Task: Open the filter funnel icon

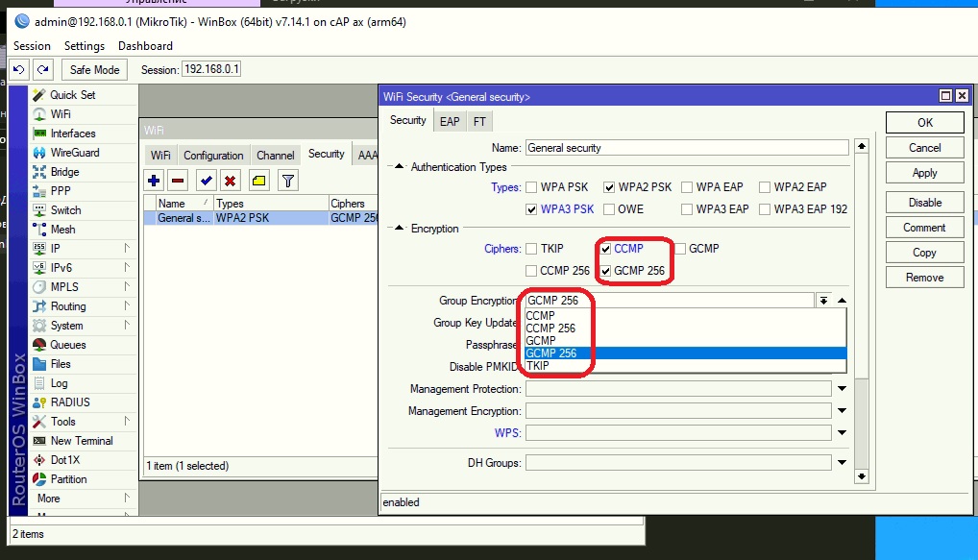Action: (x=287, y=181)
